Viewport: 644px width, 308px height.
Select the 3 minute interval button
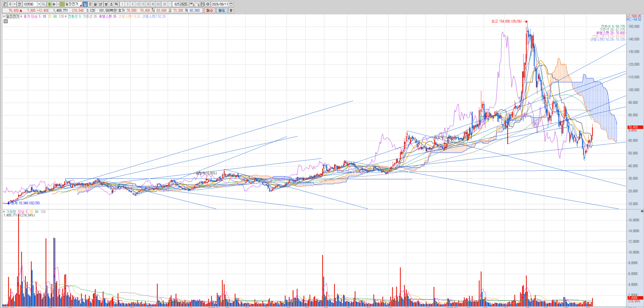(128, 4)
